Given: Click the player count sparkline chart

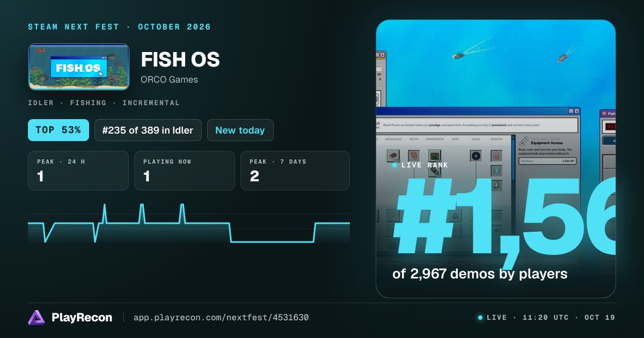Looking at the screenshot, I should pyautogui.click(x=189, y=223).
